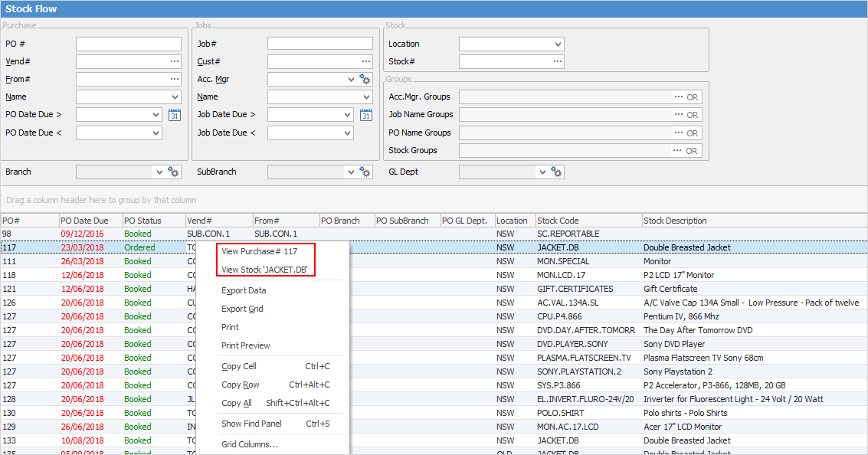Viewport: 868px width, 455px height.
Task: Click the gear icon beside Branch field
Action: coord(174,172)
